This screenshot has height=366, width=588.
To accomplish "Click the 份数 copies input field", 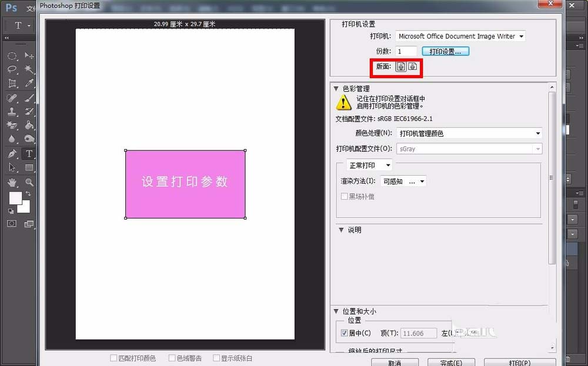I will (x=406, y=51).
